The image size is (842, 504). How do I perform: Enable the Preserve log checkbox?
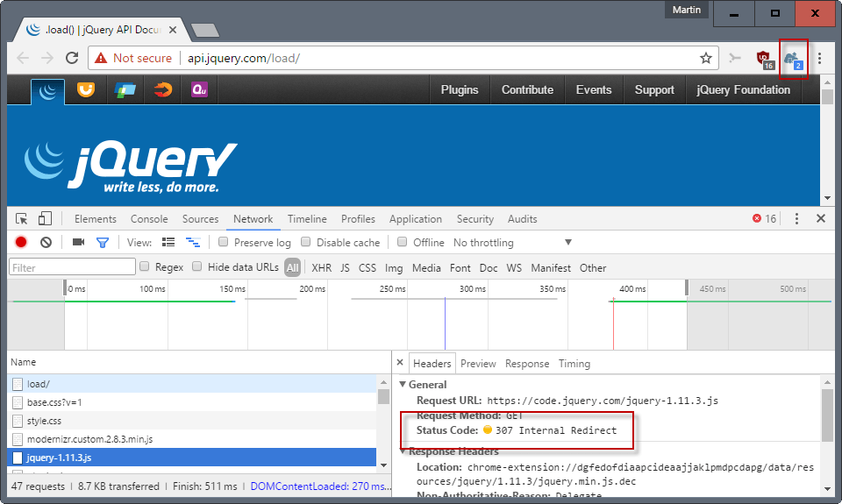(223, 242)
